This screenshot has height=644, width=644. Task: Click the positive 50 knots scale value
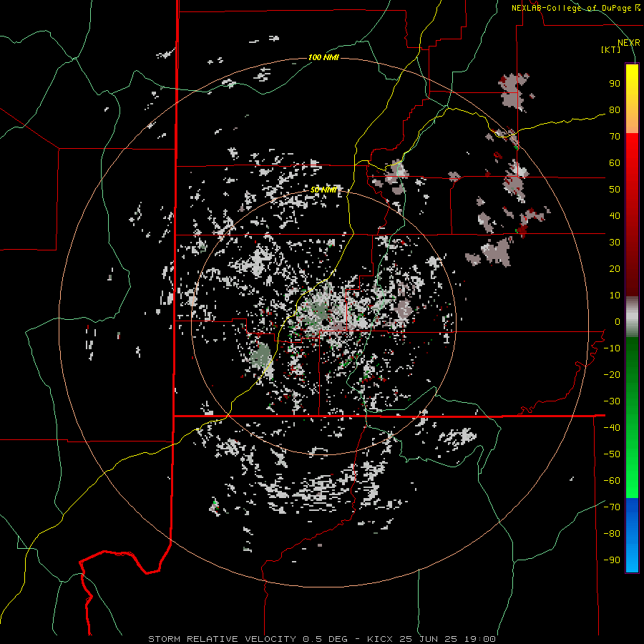(x=615, y=190)
